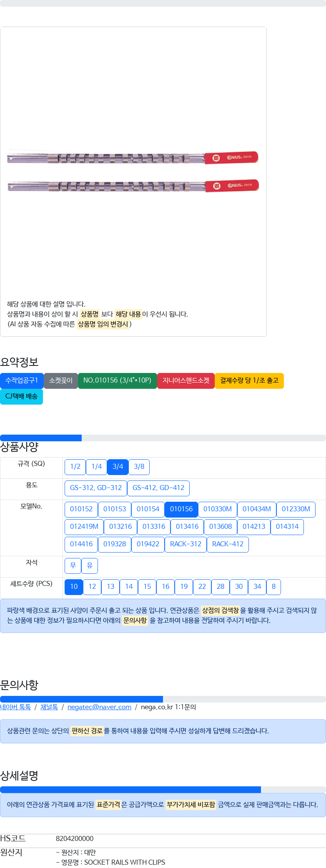Click the socket rail product image

[133, 171]
